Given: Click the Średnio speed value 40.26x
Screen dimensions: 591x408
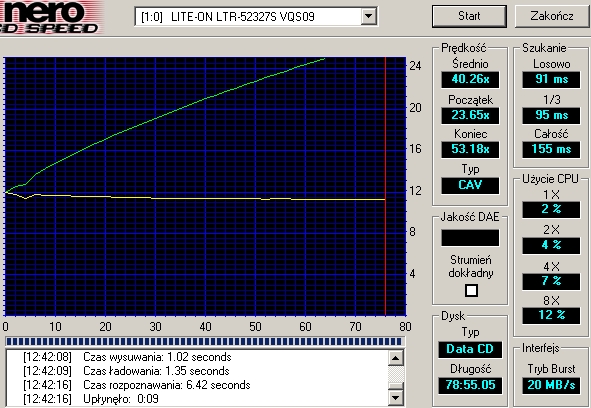Looking at the screenshot, I should click(x=470, y=79).
